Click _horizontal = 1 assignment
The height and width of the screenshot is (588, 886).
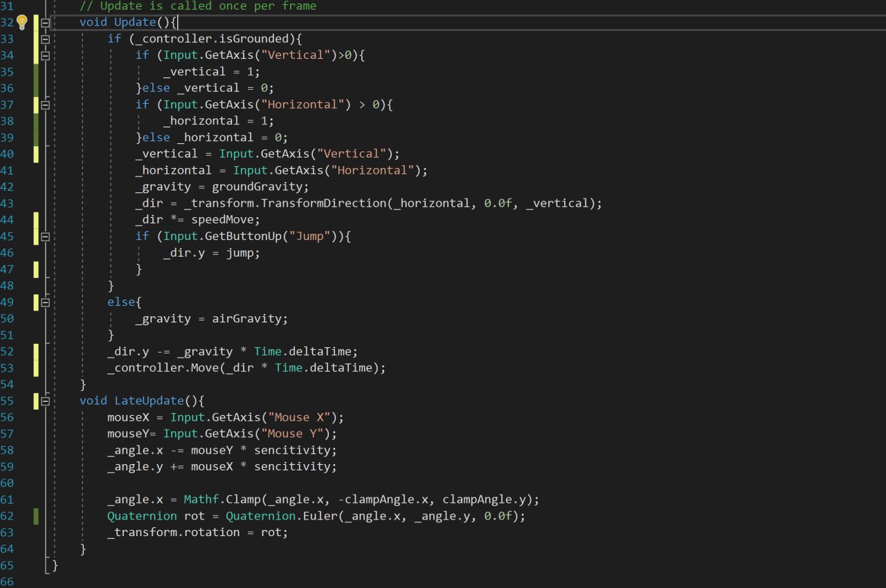coord(218,121)
